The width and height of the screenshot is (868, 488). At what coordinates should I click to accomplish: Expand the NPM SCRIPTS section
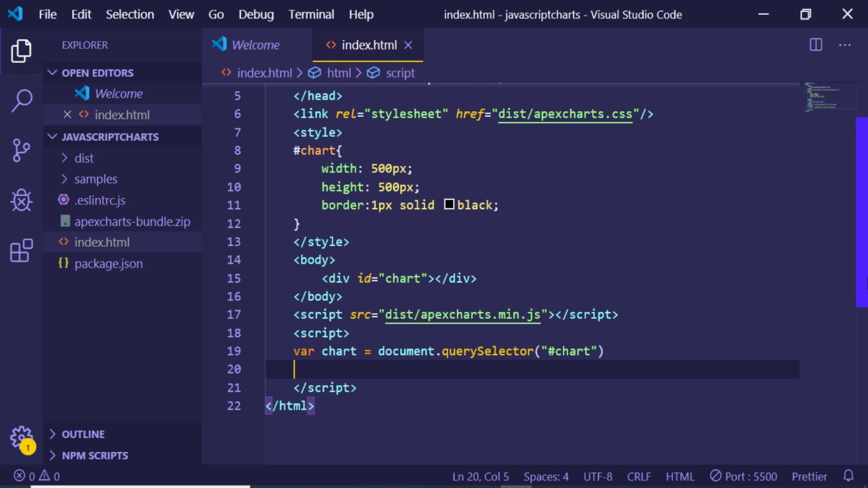click(94, 455)
